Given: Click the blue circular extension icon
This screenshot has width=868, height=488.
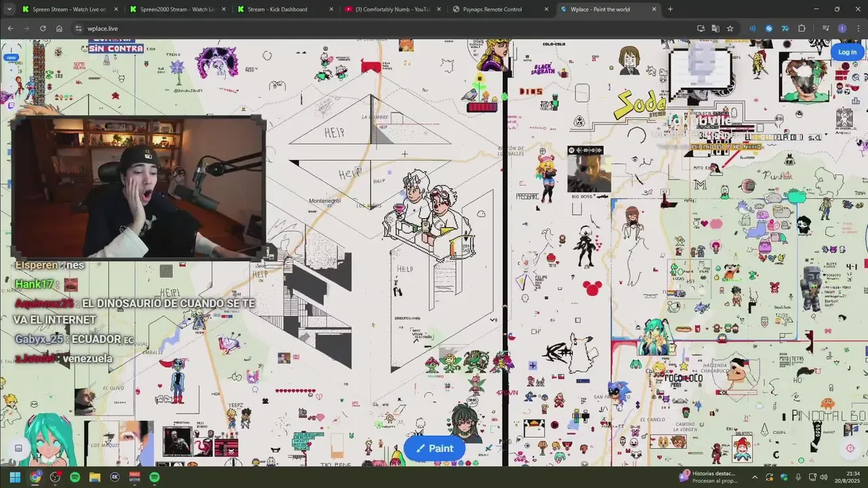Looking at the screenshot, I should pos(769,28).
